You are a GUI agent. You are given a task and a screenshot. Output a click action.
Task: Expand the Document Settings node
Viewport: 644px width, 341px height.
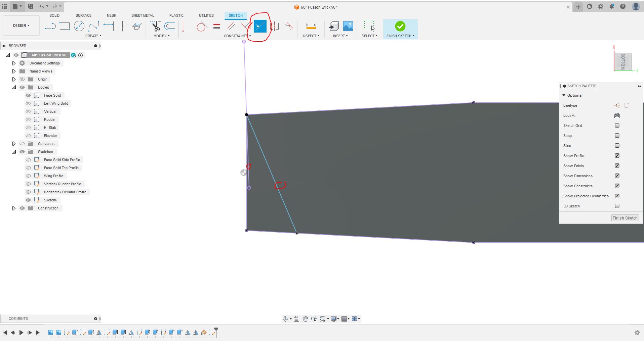pos(14,63)
